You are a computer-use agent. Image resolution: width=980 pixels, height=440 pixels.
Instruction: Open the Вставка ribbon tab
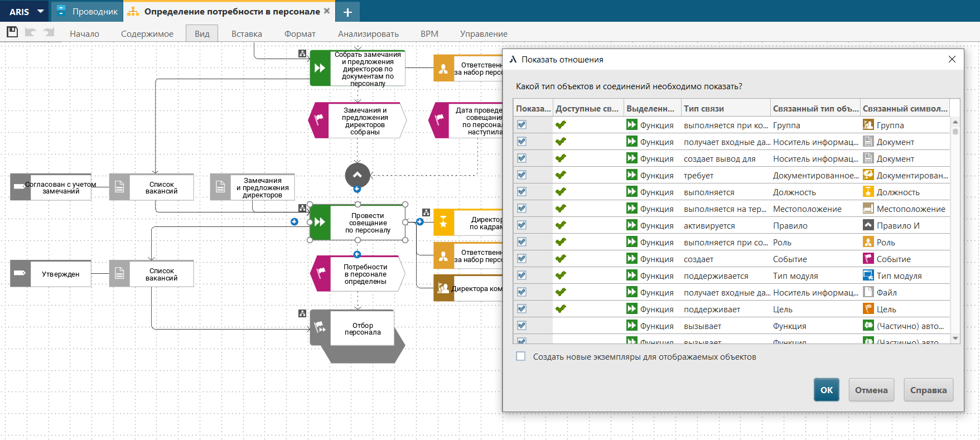pos(247,33)
